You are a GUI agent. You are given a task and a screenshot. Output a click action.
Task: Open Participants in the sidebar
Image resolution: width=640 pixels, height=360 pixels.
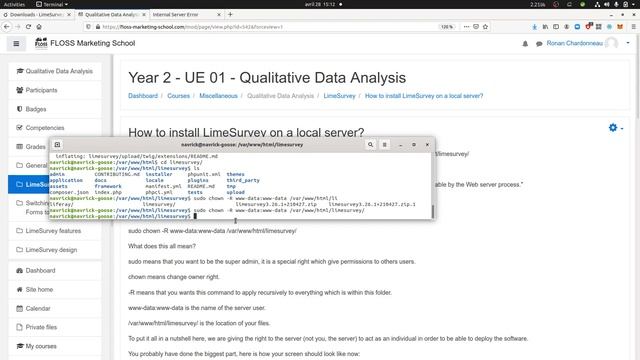coord(55,90)
